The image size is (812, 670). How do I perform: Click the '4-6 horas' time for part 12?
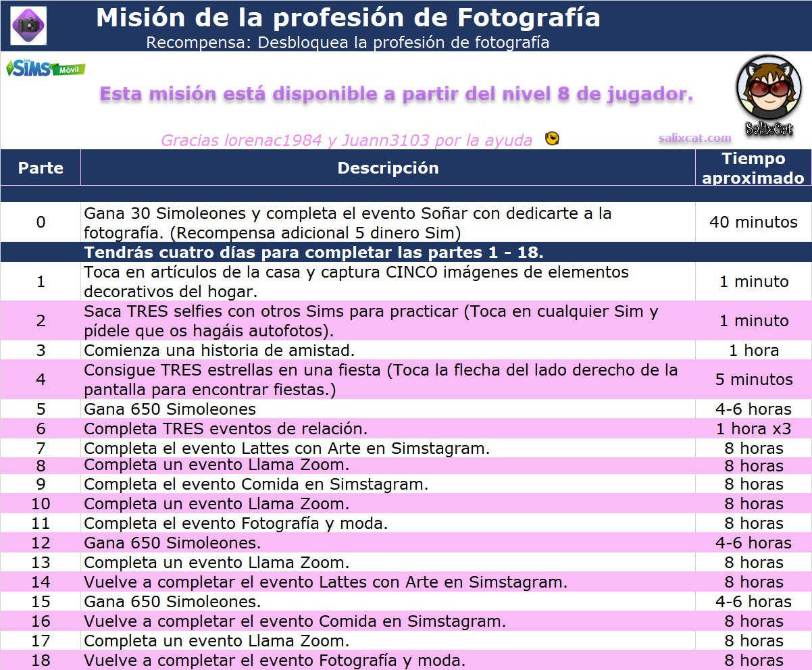pyautogui.click(x=753, y=543)
